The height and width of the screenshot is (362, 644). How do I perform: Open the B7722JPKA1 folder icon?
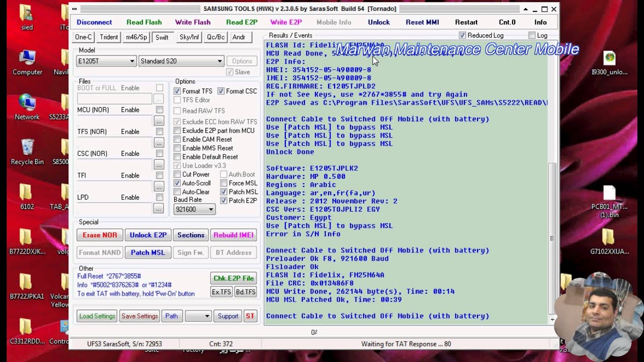pyautogui.click(x=27, y=287)
